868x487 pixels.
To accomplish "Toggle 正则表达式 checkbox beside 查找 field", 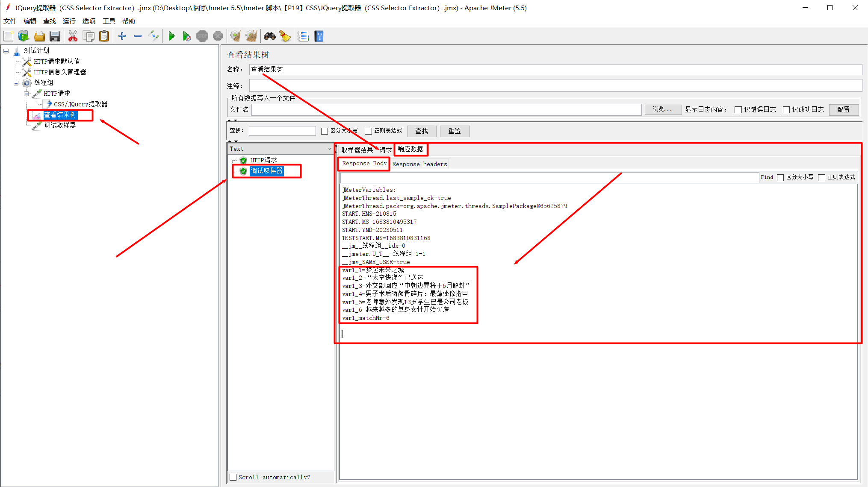I will click(x=368, y=131).
